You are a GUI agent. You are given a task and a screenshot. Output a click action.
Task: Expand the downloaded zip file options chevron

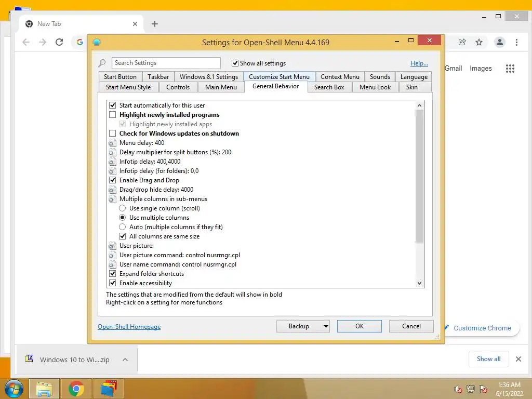point(125,360)
